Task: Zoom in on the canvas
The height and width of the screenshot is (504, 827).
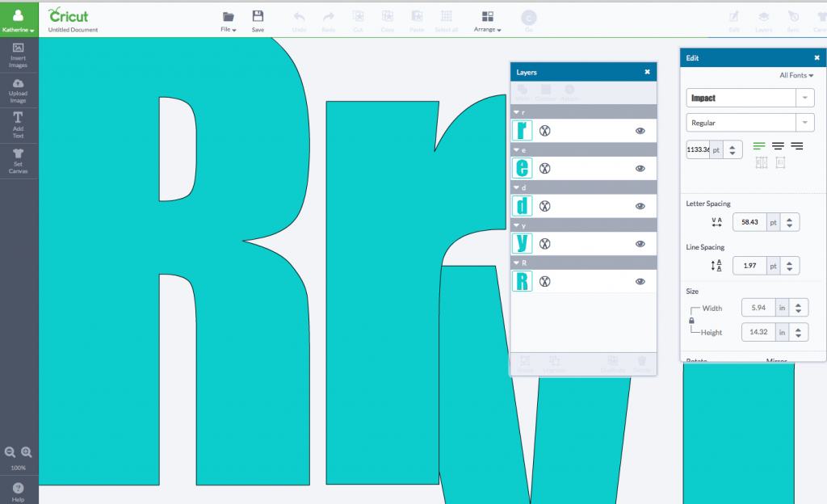Action: [27, 452]
